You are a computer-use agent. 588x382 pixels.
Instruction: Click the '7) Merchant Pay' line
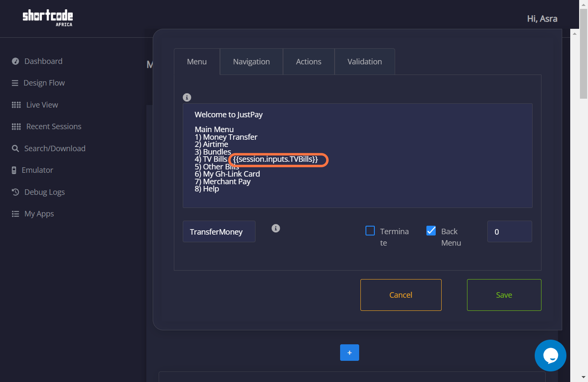point(223,182)
